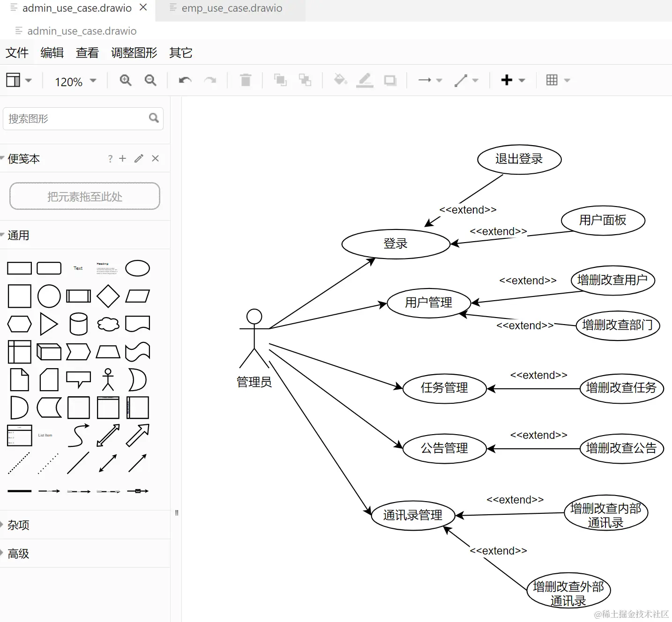Image resolution: width=672 pixels, height=622 pixels.
Task: Add a shape to scratchpad with plus
Action: (x=123, y=158)
